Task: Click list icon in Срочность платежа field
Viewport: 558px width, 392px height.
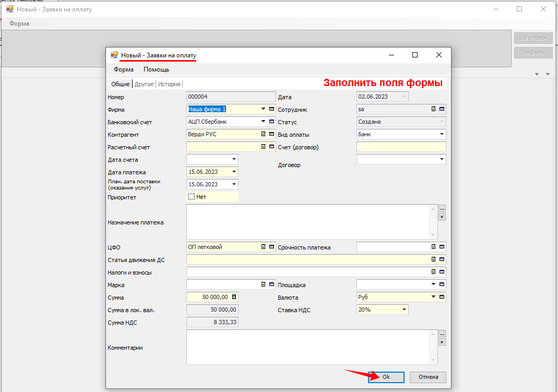Action: [433, 247]
